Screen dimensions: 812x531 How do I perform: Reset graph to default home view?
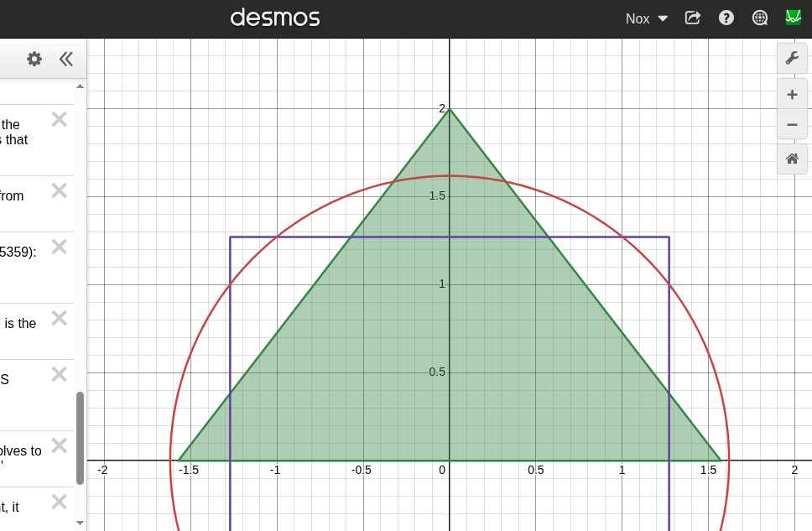tap(792, 159)
